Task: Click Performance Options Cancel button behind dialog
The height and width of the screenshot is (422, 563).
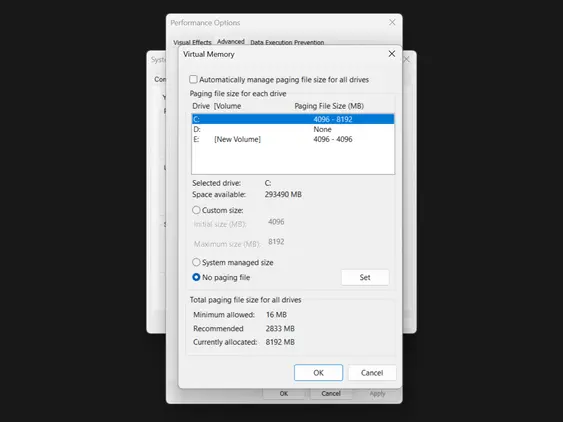Action: [331, 394]
